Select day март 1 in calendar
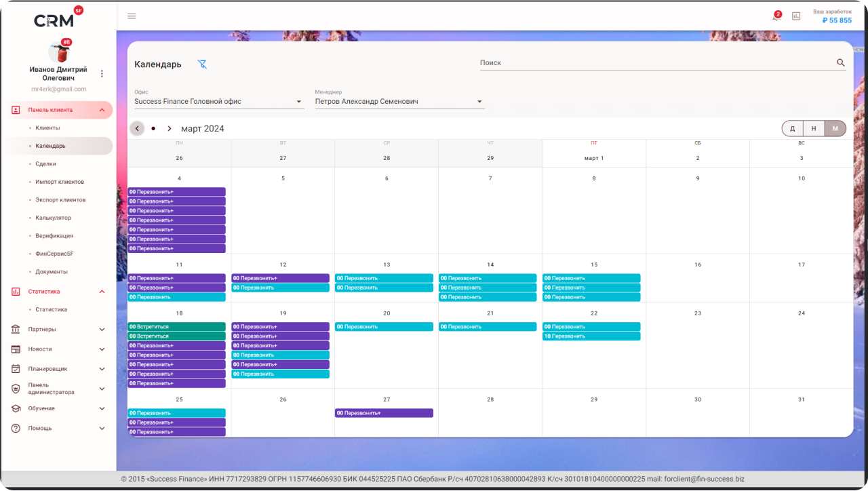 click(594, 158)
